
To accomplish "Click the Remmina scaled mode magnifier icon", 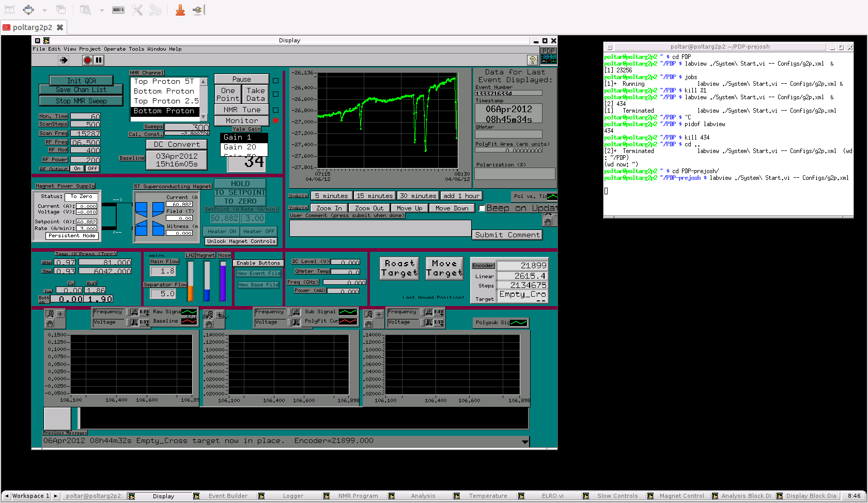I will pos(85,10).
